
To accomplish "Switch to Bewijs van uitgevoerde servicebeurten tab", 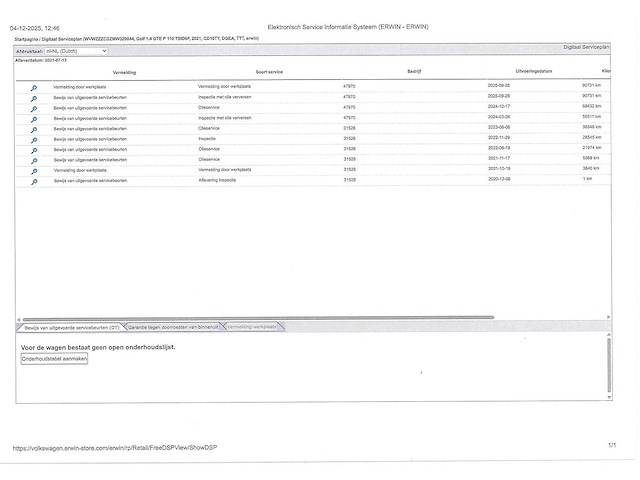I will click(72, 327).
